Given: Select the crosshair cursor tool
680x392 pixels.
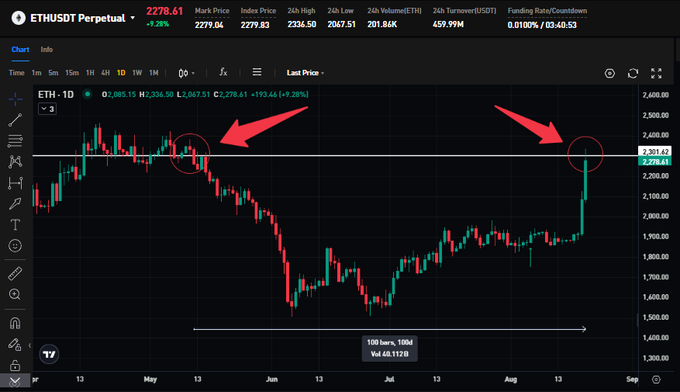Looking at the screenshot, I should [15, 99].
